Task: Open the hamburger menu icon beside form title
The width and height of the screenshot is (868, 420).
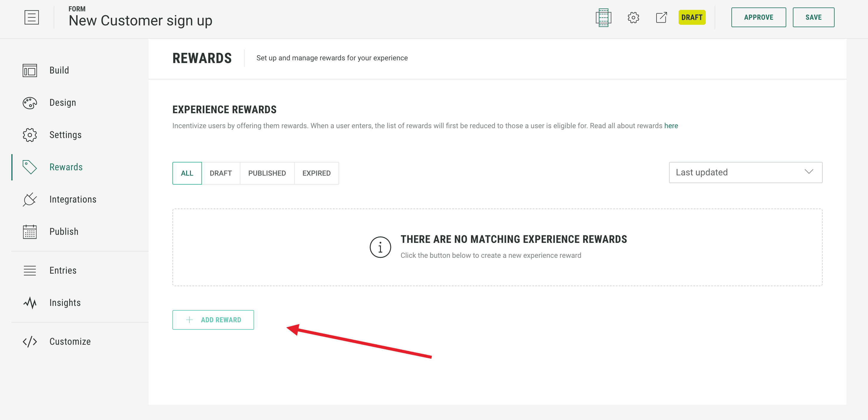Action: pos(32,17)
